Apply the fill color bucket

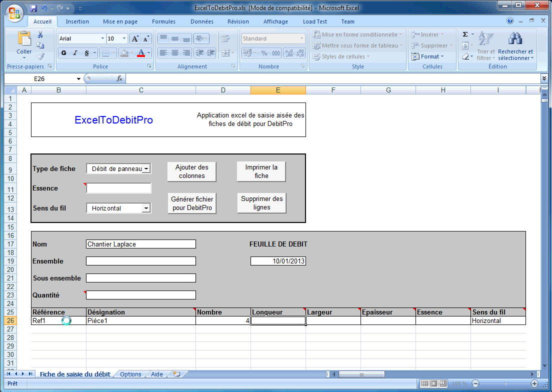click(x=124, y=53)
